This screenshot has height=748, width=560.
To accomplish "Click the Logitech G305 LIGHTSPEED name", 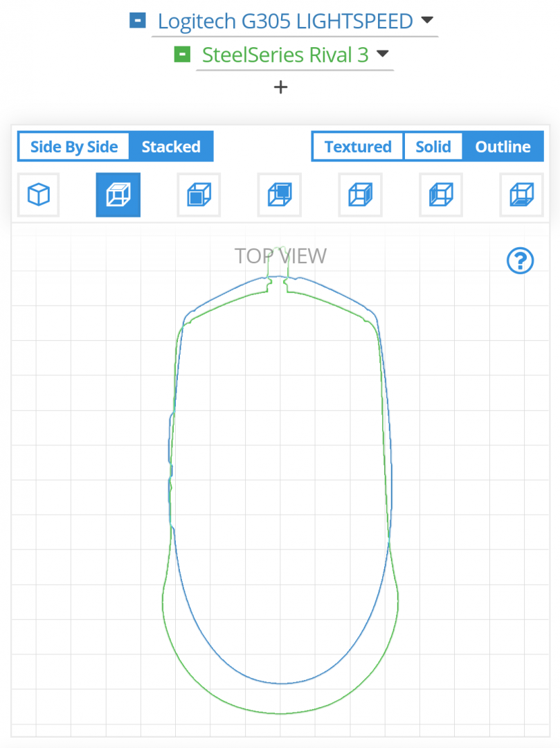I will coord(285,21).
